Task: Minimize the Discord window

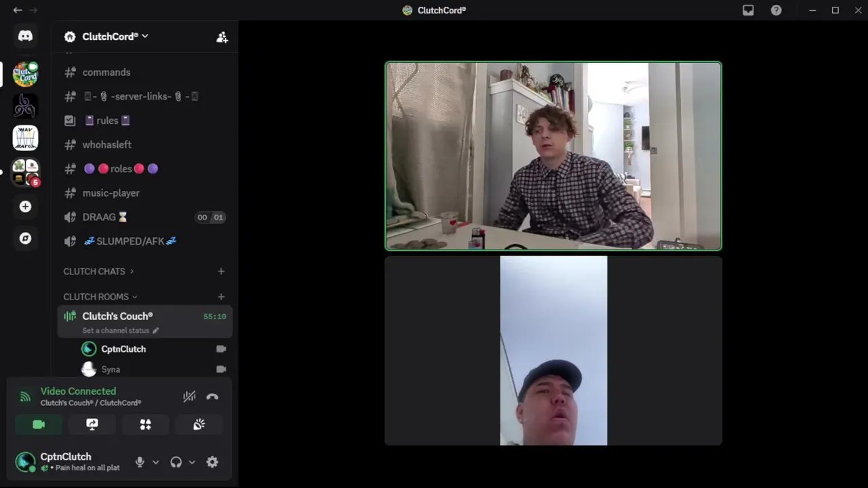Action: point(812,10)
